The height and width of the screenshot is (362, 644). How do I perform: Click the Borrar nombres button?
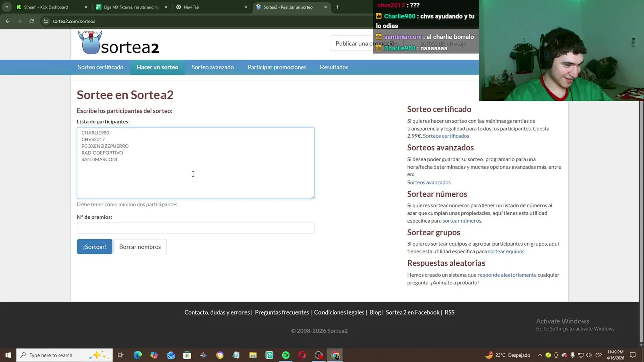click(x=140, y=247)
